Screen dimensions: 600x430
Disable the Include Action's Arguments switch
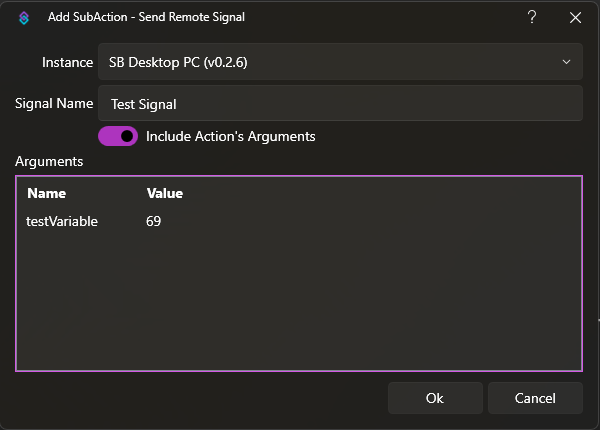point(118,136)
